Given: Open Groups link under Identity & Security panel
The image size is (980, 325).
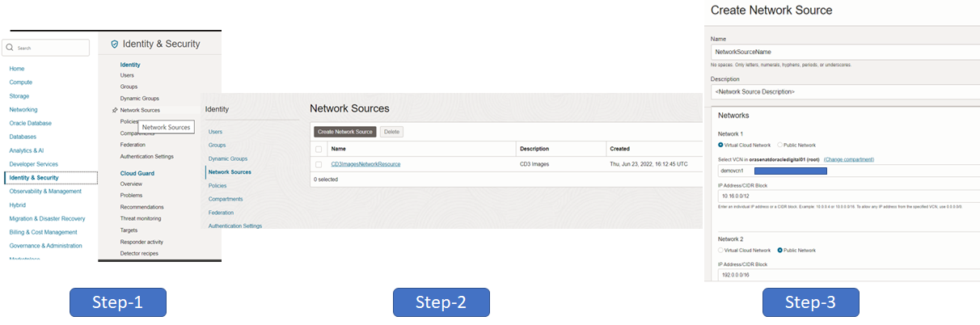Looking at the screenshot, I should pos(129,87).
